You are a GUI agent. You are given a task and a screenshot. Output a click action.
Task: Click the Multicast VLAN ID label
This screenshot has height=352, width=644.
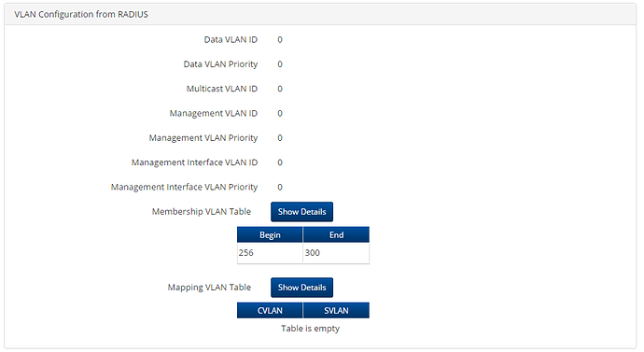222,89
